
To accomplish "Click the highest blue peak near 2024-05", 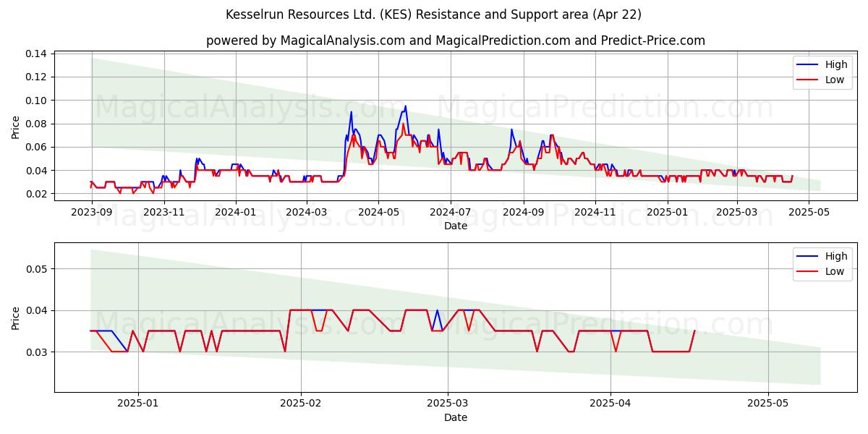I will click(x=405, y=106).
